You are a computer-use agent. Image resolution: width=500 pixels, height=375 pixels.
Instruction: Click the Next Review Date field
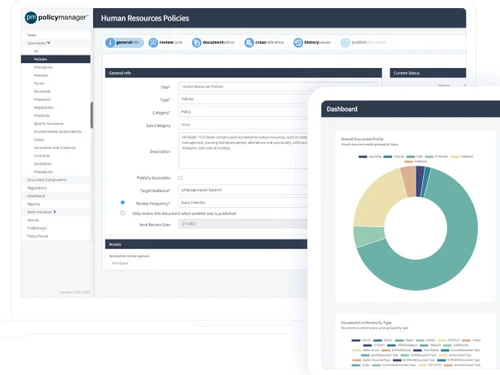(243, 224)
